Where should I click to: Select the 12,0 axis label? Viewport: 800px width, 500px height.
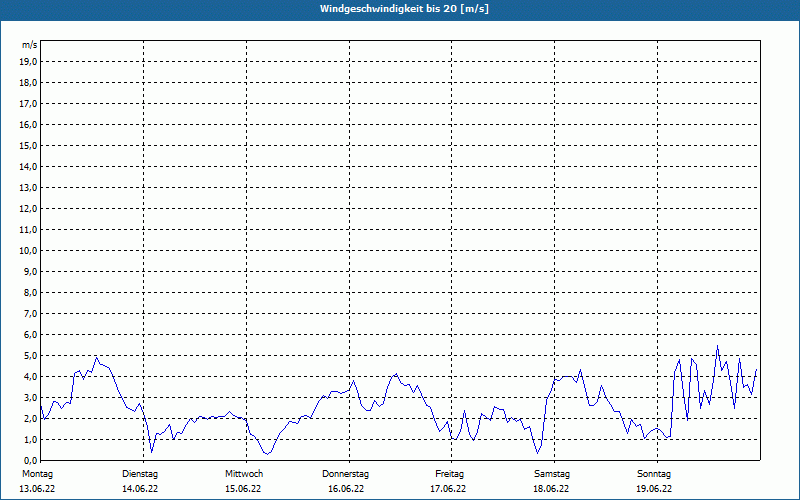28,208
